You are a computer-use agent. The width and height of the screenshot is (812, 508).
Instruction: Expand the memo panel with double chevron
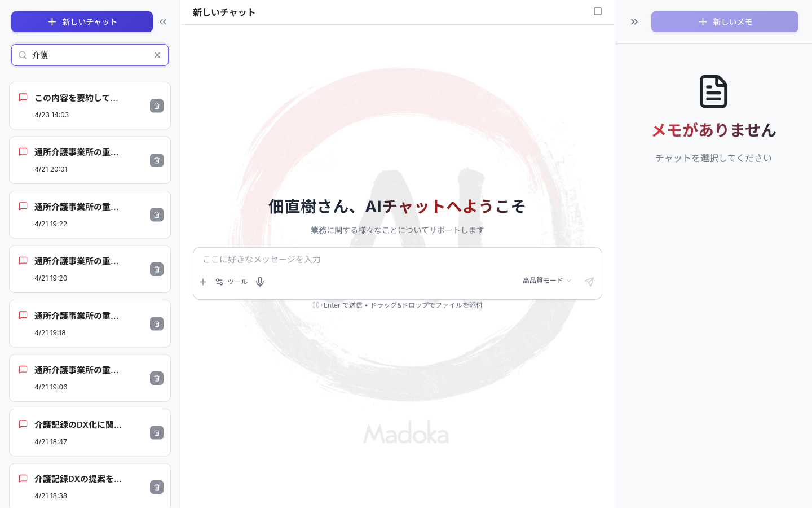[634, 21]
